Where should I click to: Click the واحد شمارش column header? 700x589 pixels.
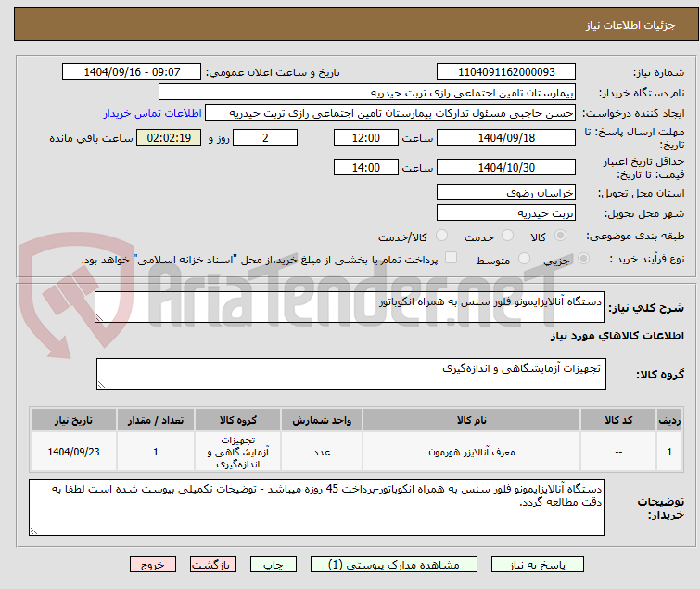coord(322,420)
